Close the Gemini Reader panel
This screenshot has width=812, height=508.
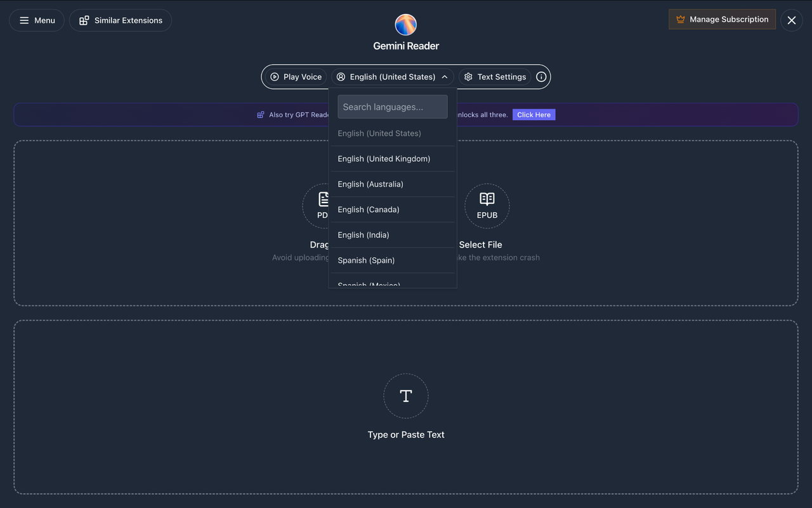792,20
